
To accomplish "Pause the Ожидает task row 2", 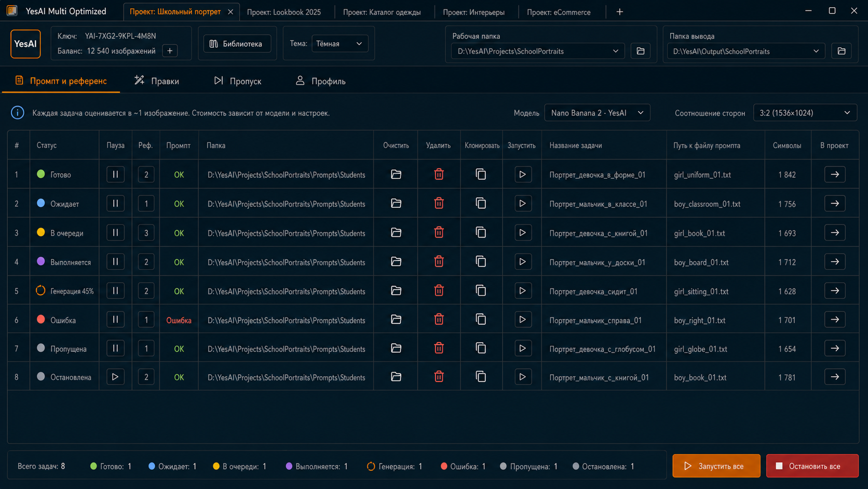I will click(x=115, y=204).
